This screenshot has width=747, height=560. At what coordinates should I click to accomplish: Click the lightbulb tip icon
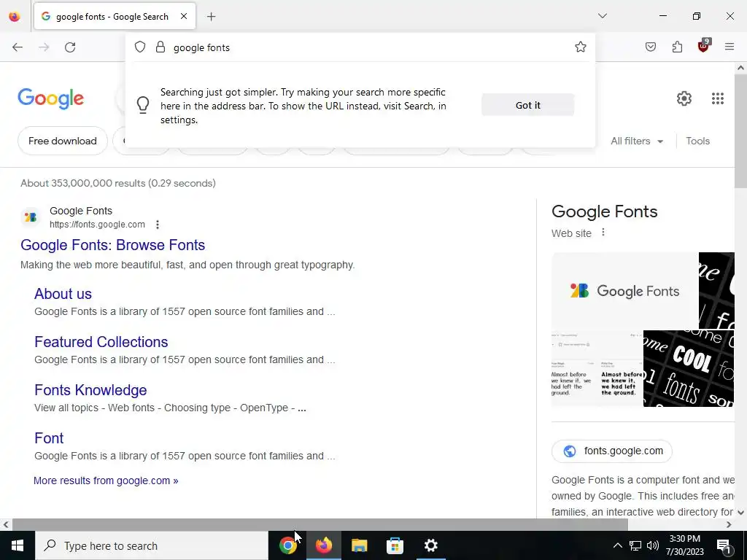143,105
